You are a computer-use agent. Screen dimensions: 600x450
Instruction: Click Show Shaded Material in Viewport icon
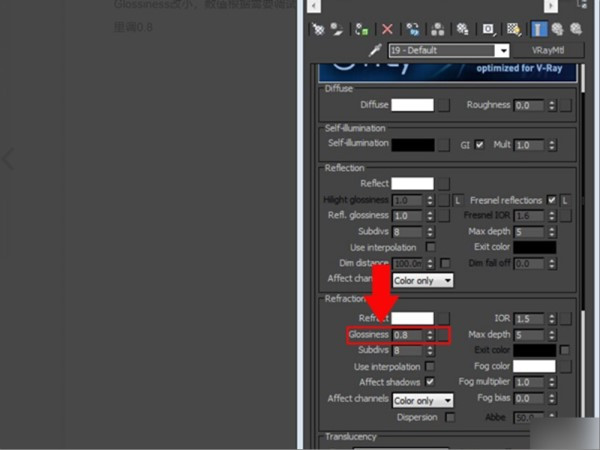point(514,30)
